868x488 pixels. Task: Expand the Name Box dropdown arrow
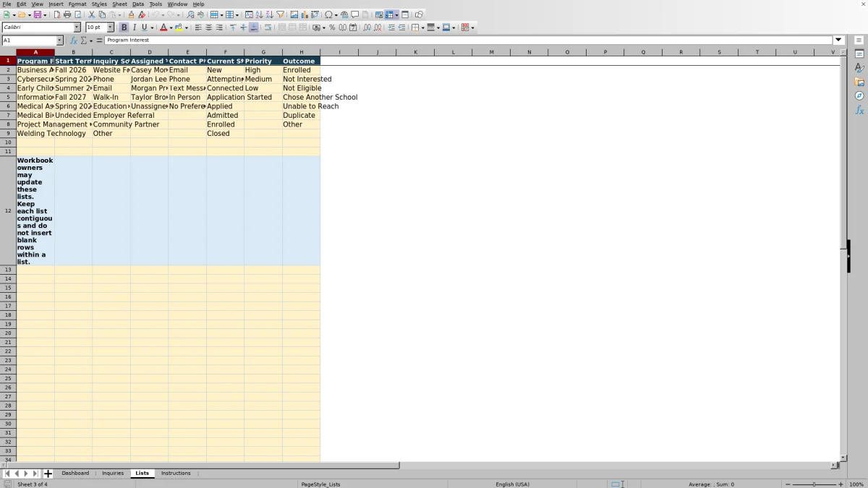59,40
